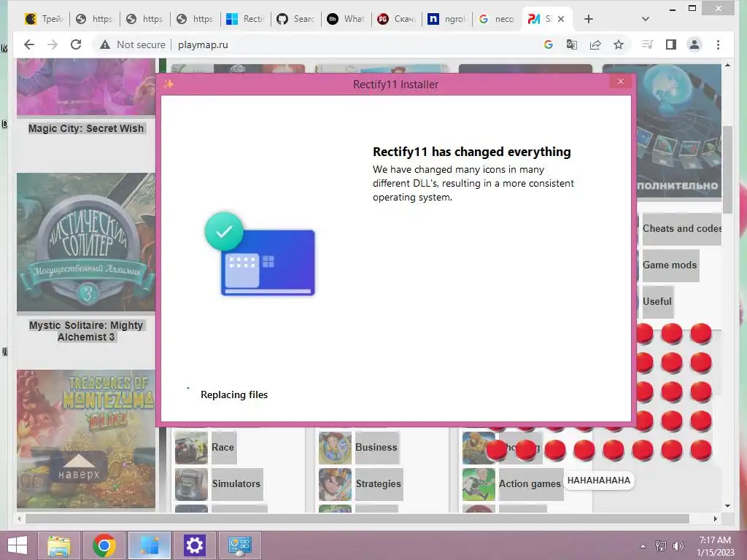Click the HAHAHAHAHA tooltip label
Viewport: 747px width, 560px height.
(599, 481)
